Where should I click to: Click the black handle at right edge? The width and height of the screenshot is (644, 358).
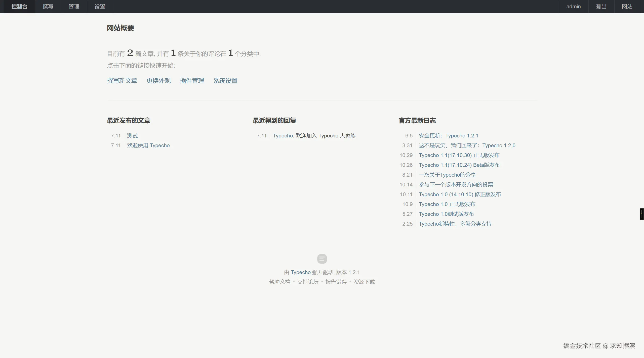coord(642,214)
